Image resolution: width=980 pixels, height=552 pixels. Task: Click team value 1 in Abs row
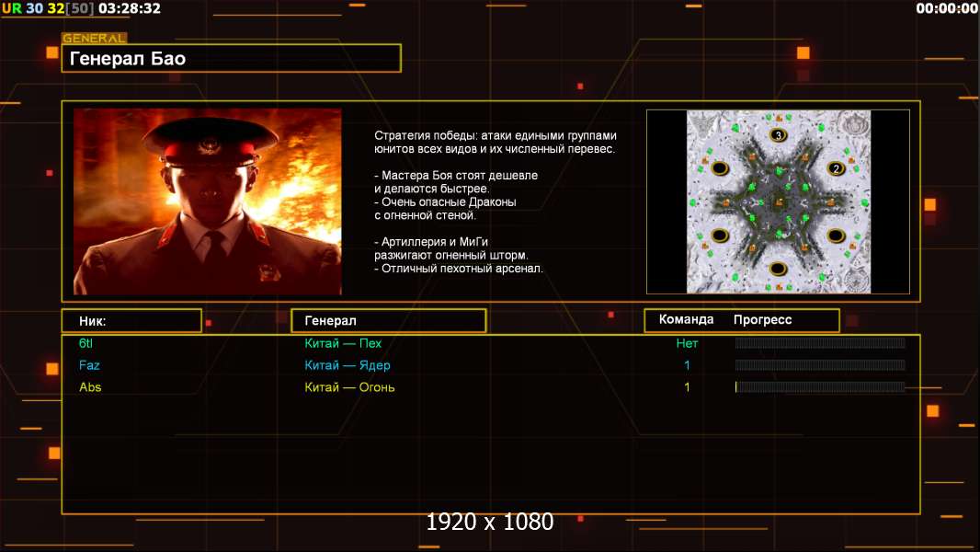point(687,387)
